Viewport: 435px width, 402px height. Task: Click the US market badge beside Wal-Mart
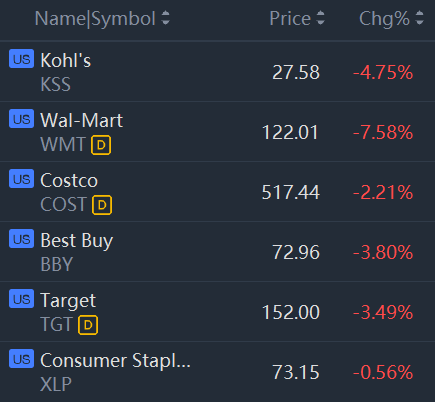[21, 119]
